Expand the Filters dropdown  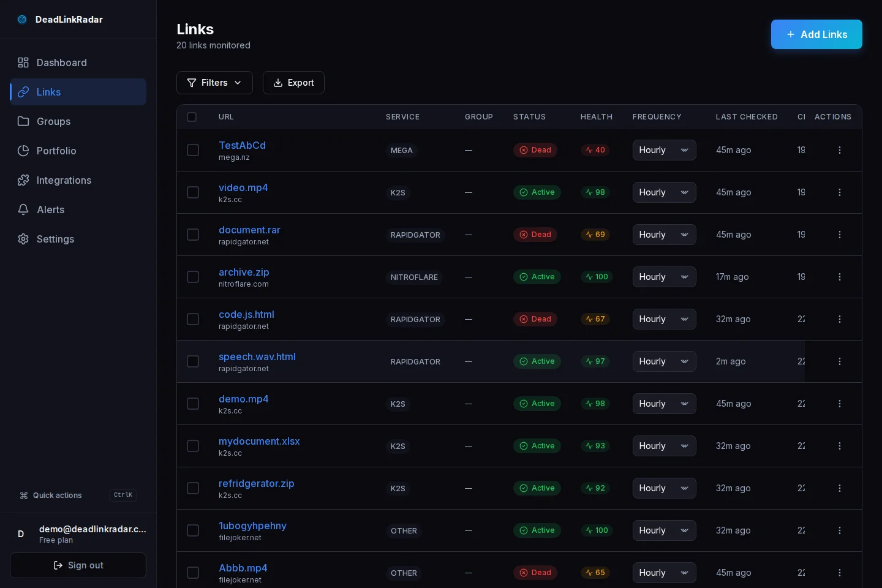[214, 83]
